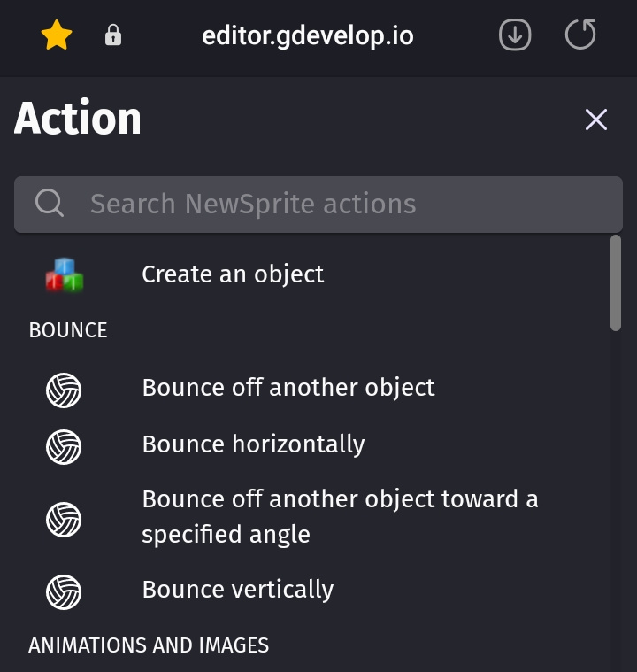Click the actions list scrollbar thumb
Viewport: 637px width, 672px height.
point(616,283)
